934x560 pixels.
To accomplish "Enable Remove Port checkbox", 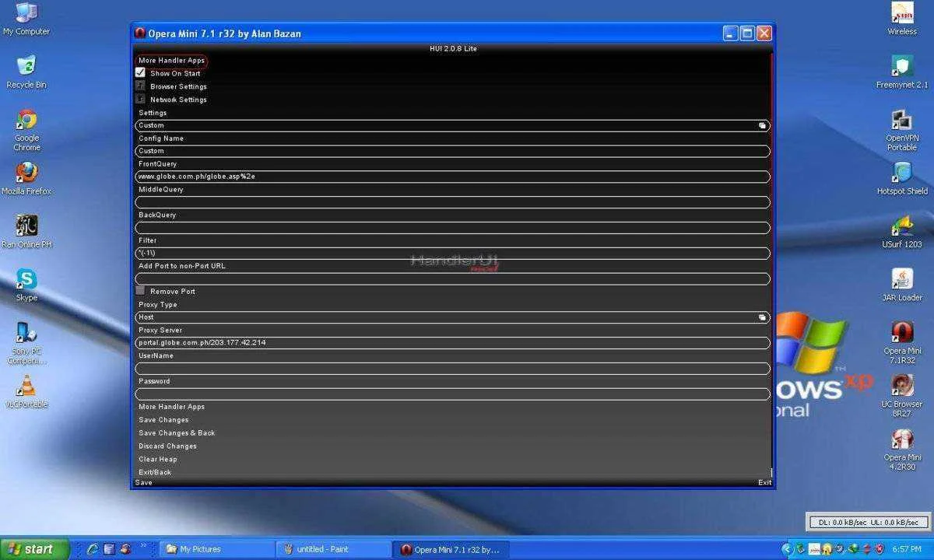I will click(x=140, y=291).
